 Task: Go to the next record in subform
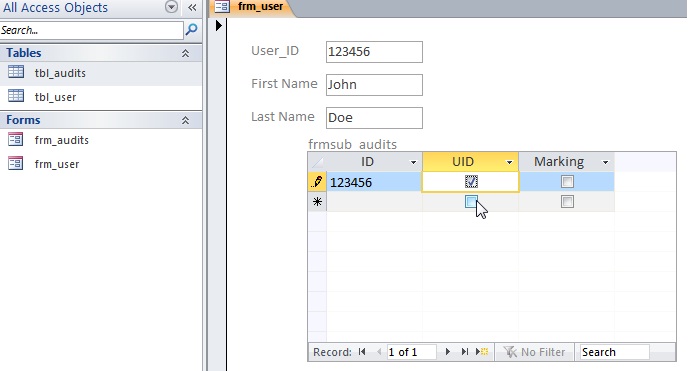point(447,352)
